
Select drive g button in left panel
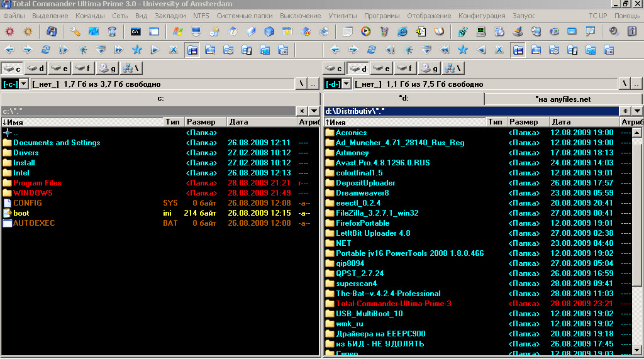[x=108, y=68]
